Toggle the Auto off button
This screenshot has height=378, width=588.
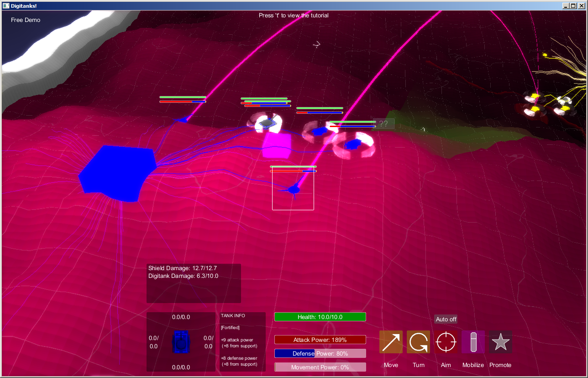[x=446, y=319]
